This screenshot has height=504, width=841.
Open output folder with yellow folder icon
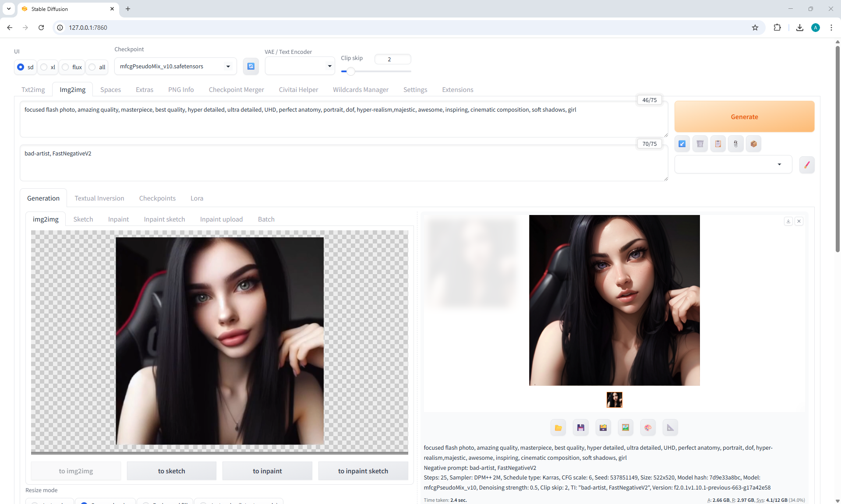click(x=558, y=428)
